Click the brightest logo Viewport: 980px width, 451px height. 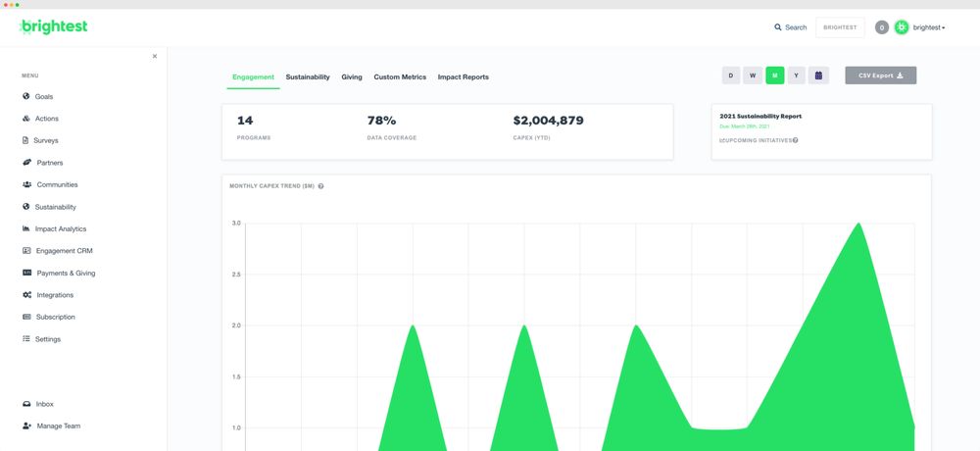[53, 26]
